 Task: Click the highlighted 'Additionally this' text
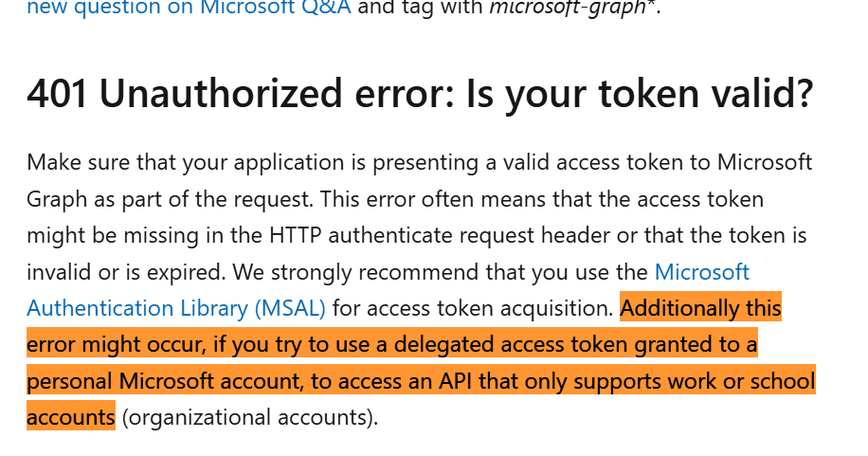[700, 307]
